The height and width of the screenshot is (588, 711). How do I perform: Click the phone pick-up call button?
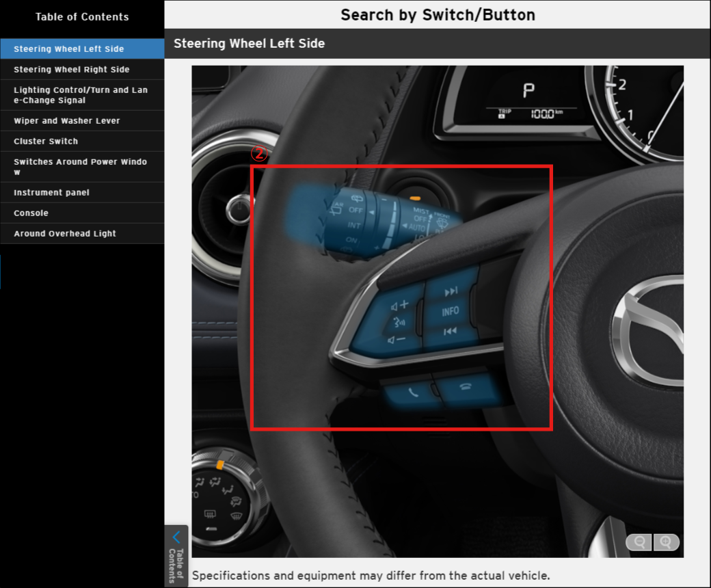(x=411, y=393)
